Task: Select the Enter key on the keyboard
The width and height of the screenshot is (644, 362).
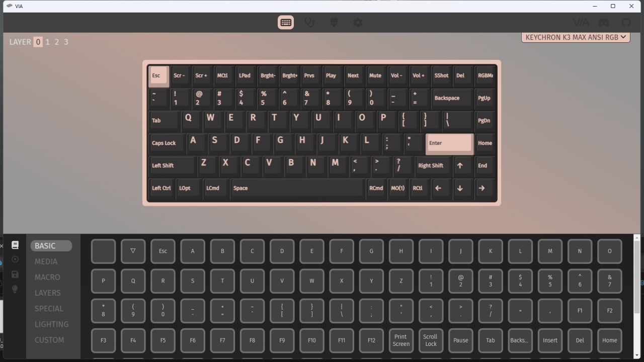Action: (449, 143)
